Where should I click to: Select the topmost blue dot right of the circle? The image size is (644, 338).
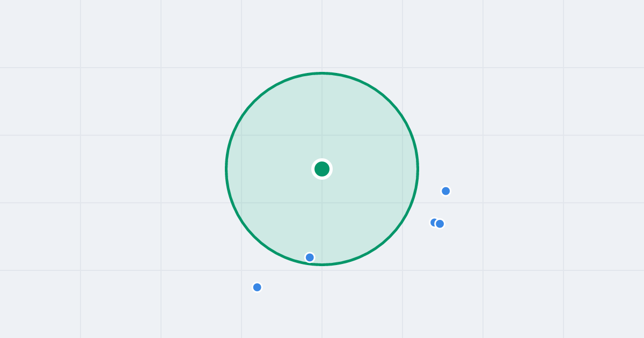[x=445, y=191]
